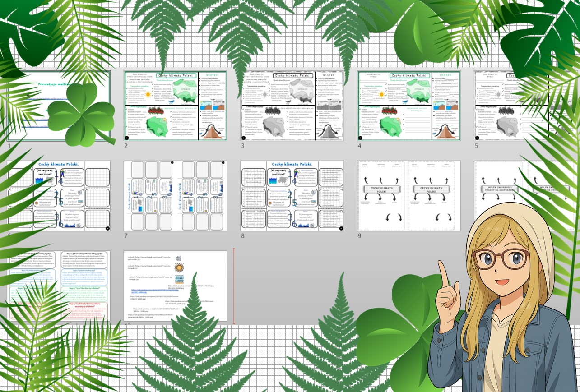Click the sun icon in slide 2
This screenshot has height=392, width=580.
point(148,95)
